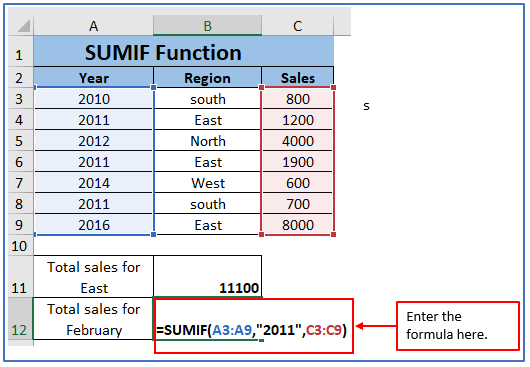Image resolution: width=530 pixels, height=367 pixels.
Task: Select the sales cell with 700
Action: (297, 203)
